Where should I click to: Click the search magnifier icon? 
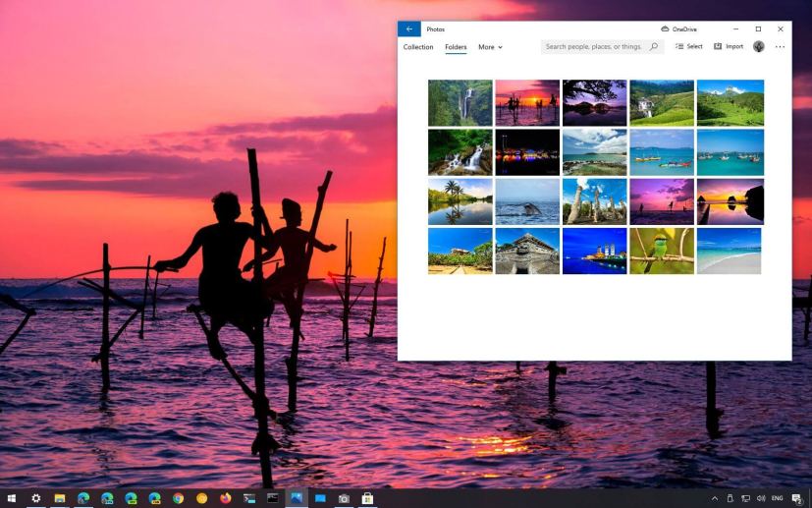coord(654,47)
